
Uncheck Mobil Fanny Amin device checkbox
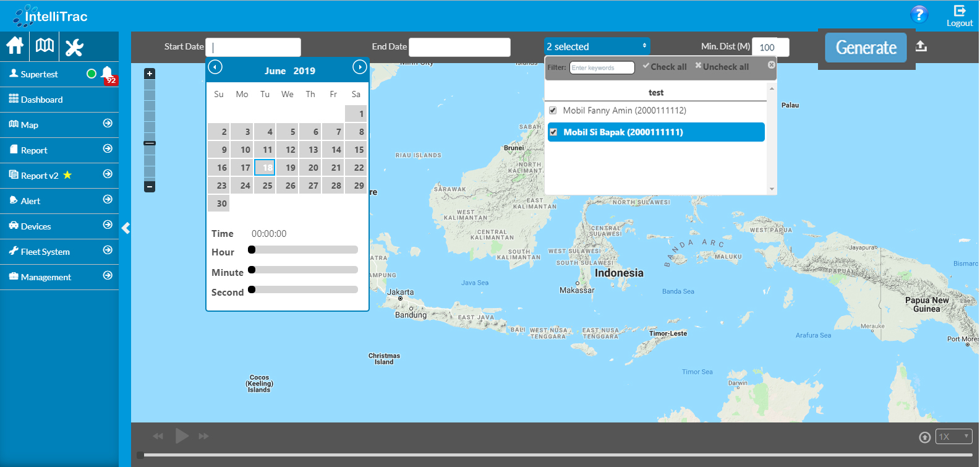tap(553, 111)
